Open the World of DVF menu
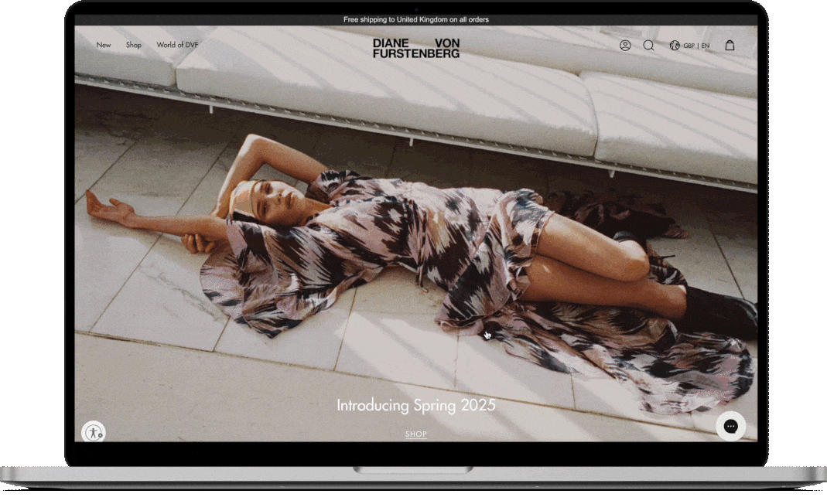This screenshot has width=827, height=504. 177,45
